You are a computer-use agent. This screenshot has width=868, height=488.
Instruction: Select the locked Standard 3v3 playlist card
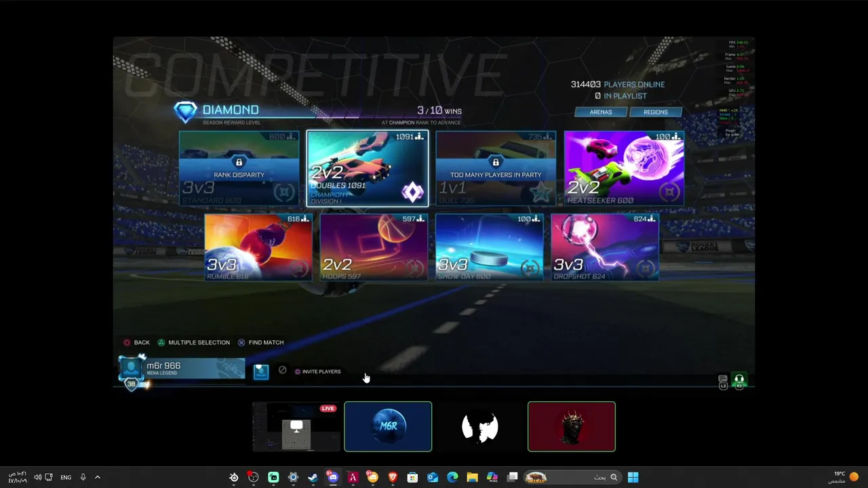pos(239,168)
